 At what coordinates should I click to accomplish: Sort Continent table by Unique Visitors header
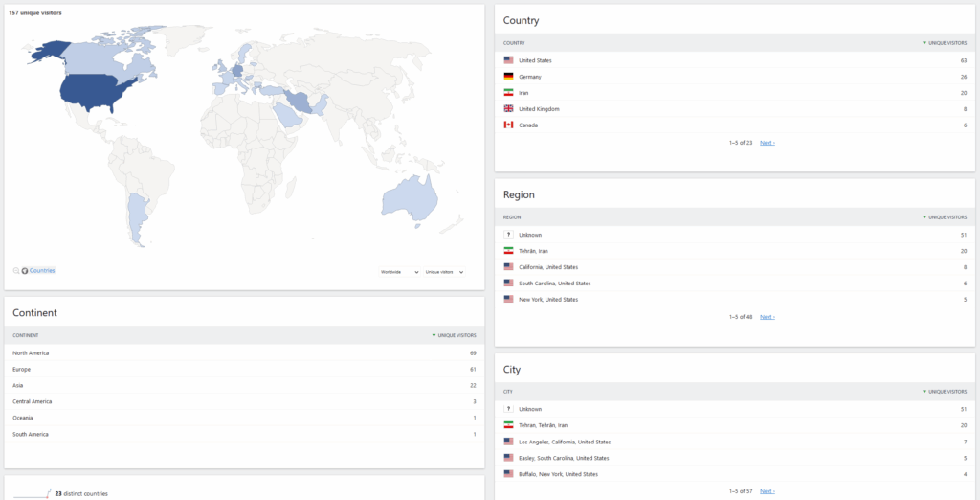click(455, 335)
